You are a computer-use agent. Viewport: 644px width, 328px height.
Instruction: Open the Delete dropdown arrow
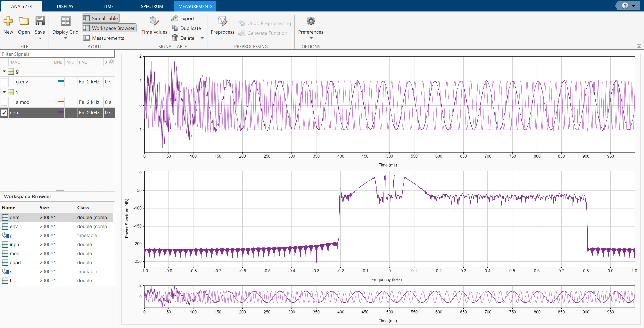coord(202,38)
